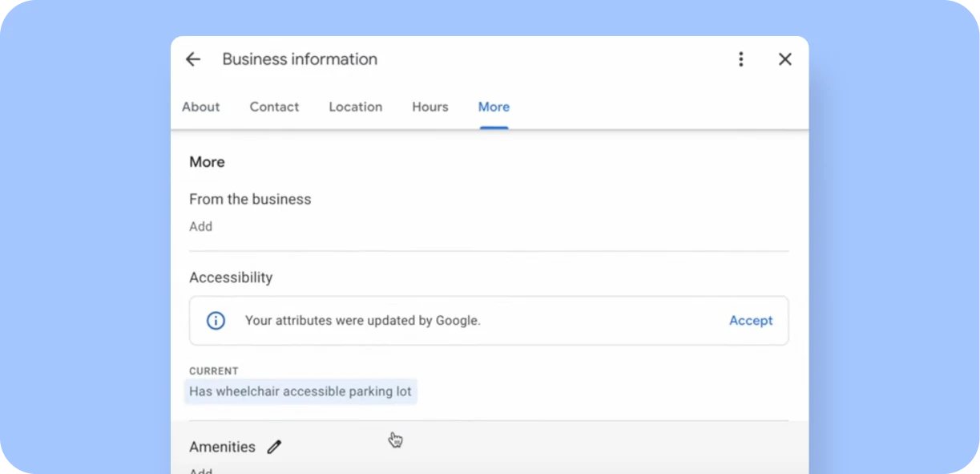View the Hours tab
Image resolution: width=980 pixels, height=474 pixels.
[430, 107]
